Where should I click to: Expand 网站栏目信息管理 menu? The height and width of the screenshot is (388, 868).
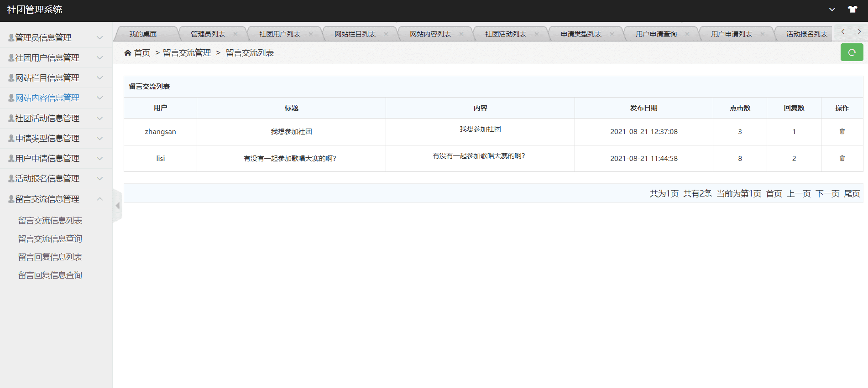click(x=56, y=78)
